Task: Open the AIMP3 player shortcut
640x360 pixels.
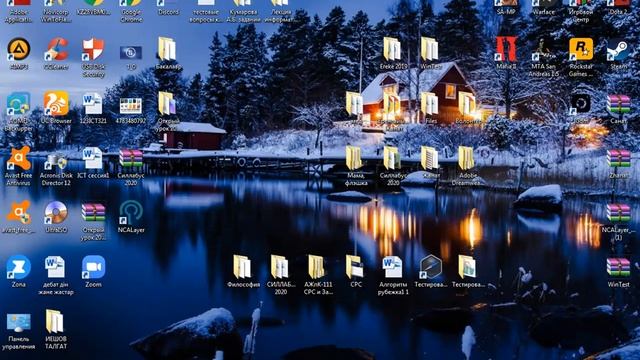Action: [x=19, y=49]
